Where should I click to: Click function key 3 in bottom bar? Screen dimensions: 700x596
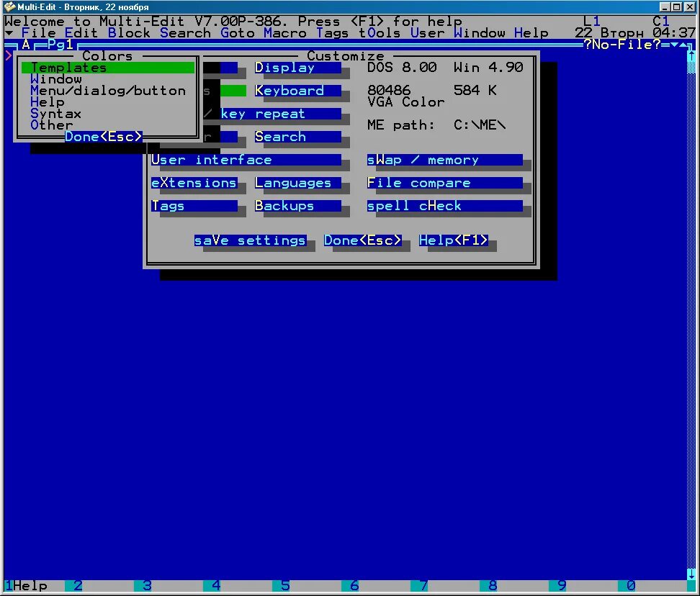[x=147, y=585]
